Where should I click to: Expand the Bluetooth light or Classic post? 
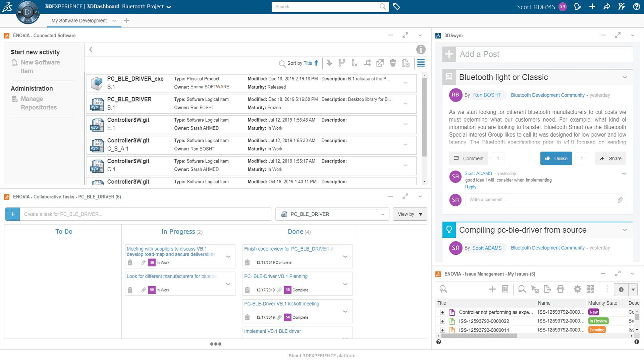pos(626,77)
